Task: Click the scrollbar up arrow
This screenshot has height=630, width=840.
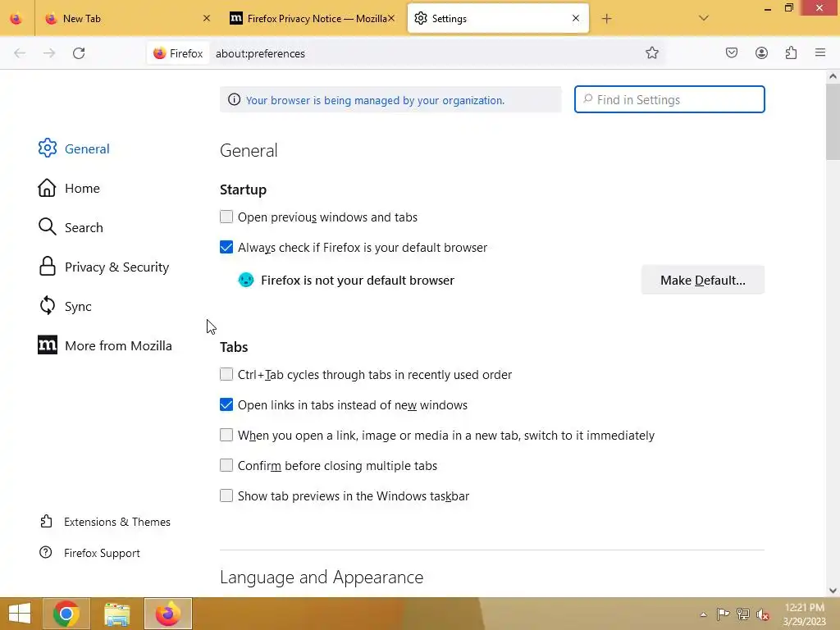Action: point(833,76)
